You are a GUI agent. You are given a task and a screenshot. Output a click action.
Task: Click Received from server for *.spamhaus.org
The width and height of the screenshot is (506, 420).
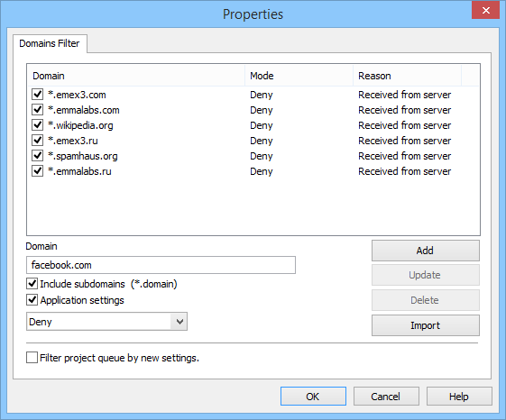pyautogui.click(x=405, y=156)
